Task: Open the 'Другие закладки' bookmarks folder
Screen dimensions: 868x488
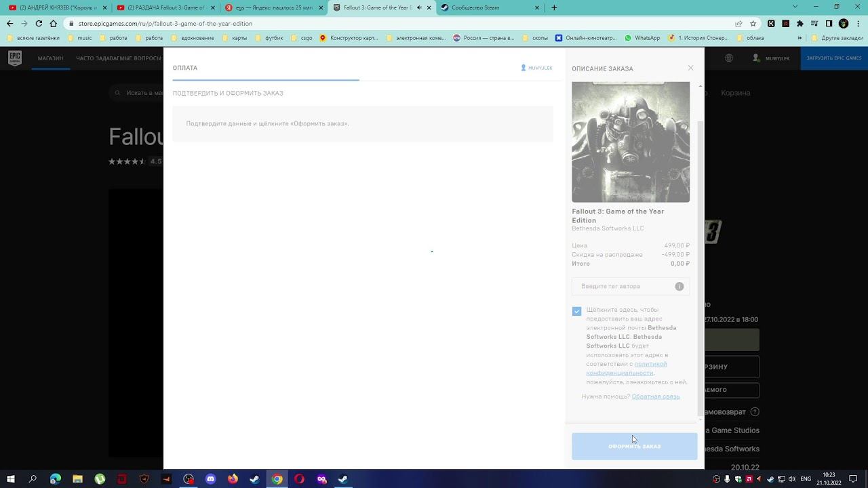Action: point(837,38)
